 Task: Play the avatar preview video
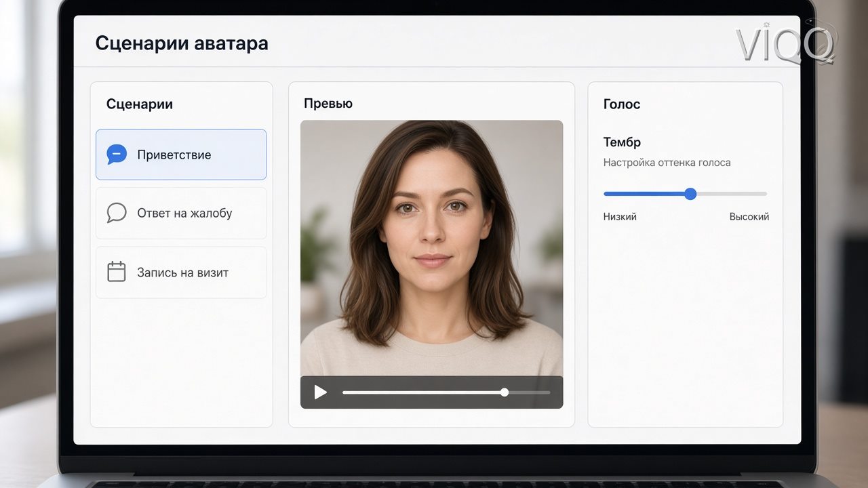321,392
